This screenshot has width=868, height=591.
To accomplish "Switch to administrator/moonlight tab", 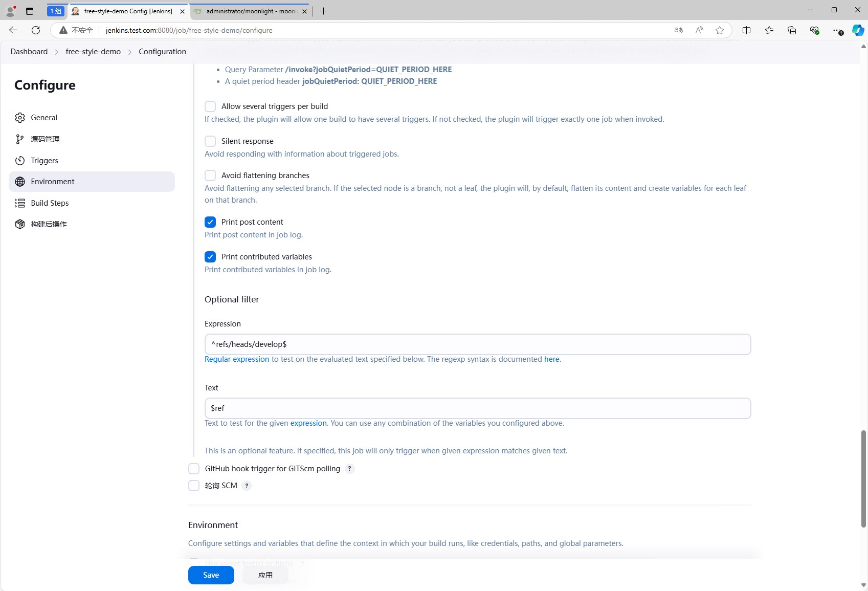I will click(x=251, y=11).
